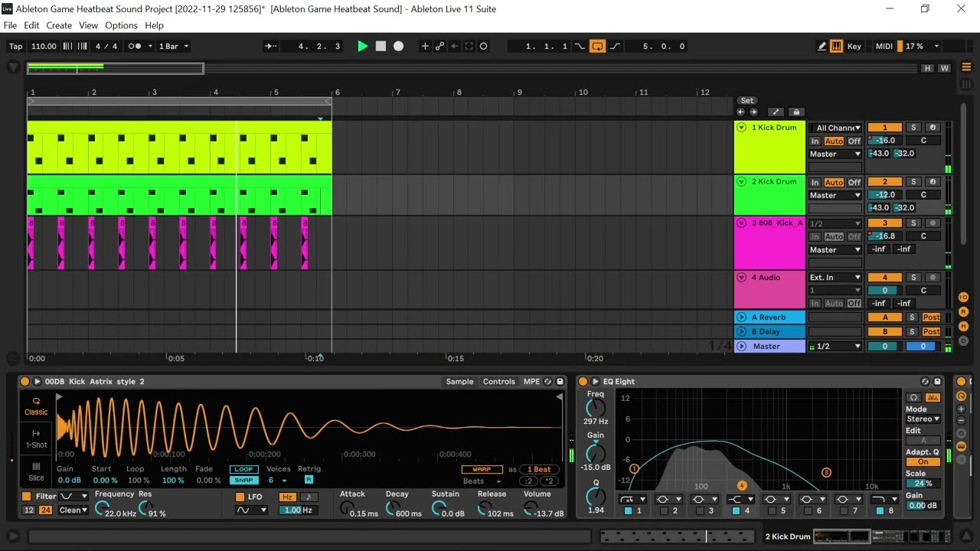
Task: Adjust the EQ Eight Freq knob
Action: point(595,409)
